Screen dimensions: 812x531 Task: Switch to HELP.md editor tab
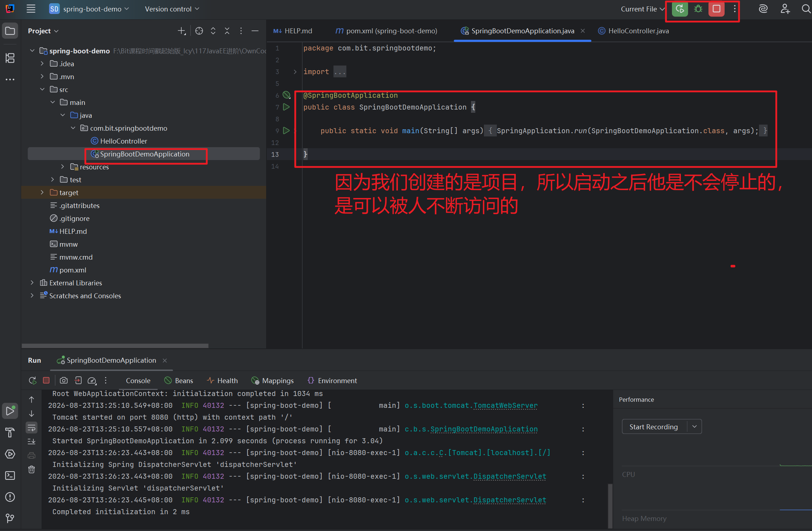pyautogui.click(x=293, y=31)
